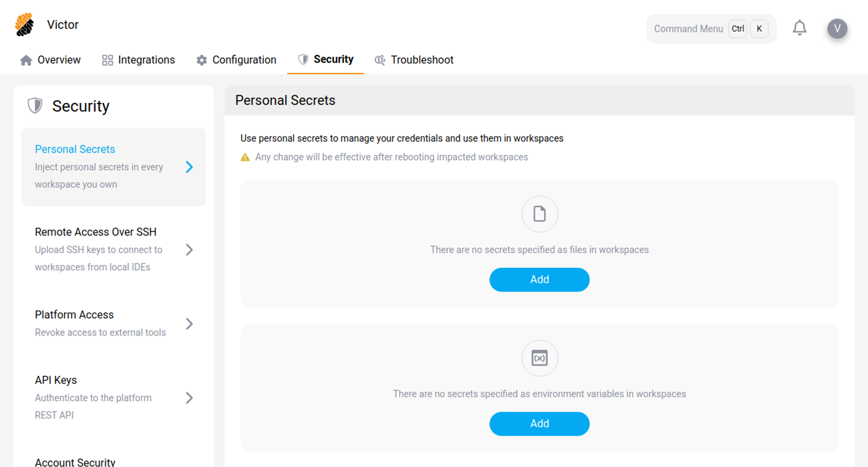This screenshot has height=467, width=868.
Task: Open notifications via the bell icon
Action: click(800, 28)
